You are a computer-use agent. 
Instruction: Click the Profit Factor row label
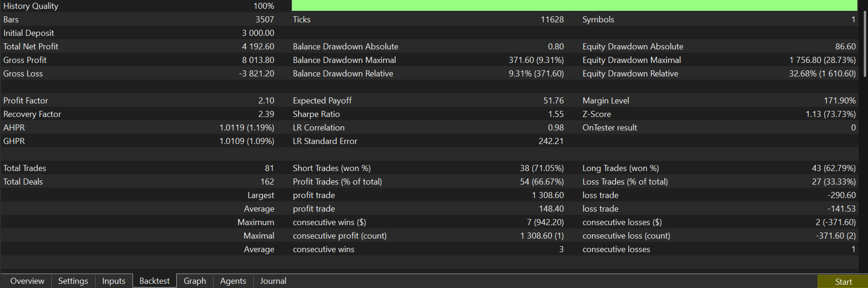(26, 101)
